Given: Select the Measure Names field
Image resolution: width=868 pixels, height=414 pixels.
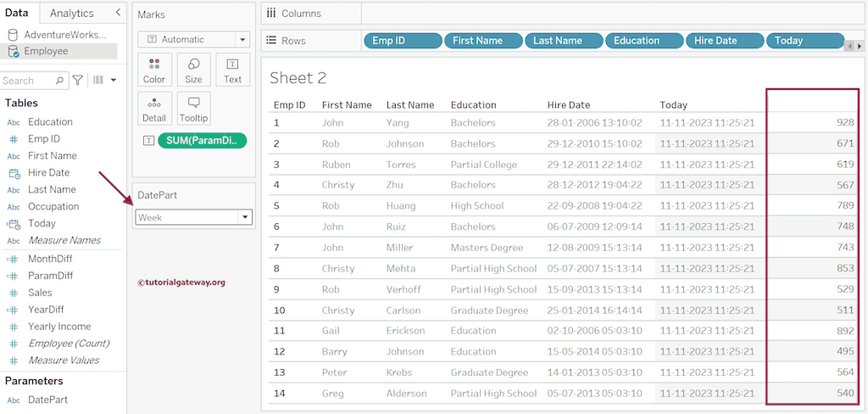Looking at the screenshot, I should click(x=64, y=240).
